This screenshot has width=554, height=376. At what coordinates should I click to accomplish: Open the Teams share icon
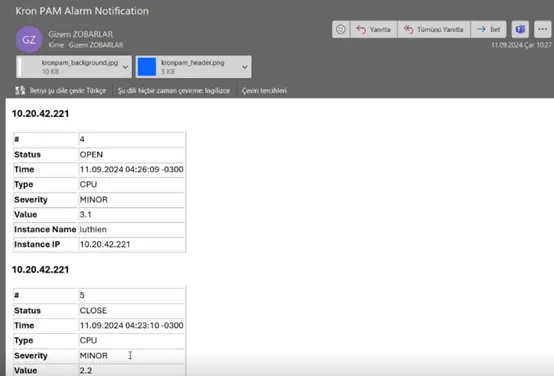tap(520, 29)
